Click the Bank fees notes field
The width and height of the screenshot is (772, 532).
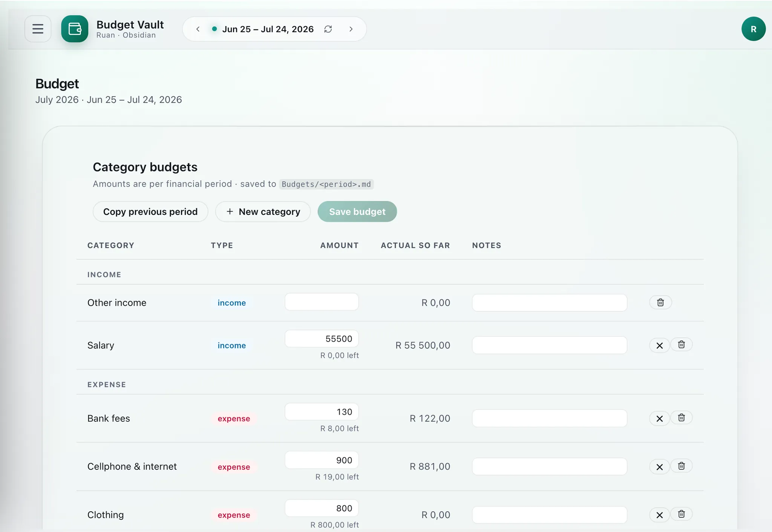[x=550, y=419]
